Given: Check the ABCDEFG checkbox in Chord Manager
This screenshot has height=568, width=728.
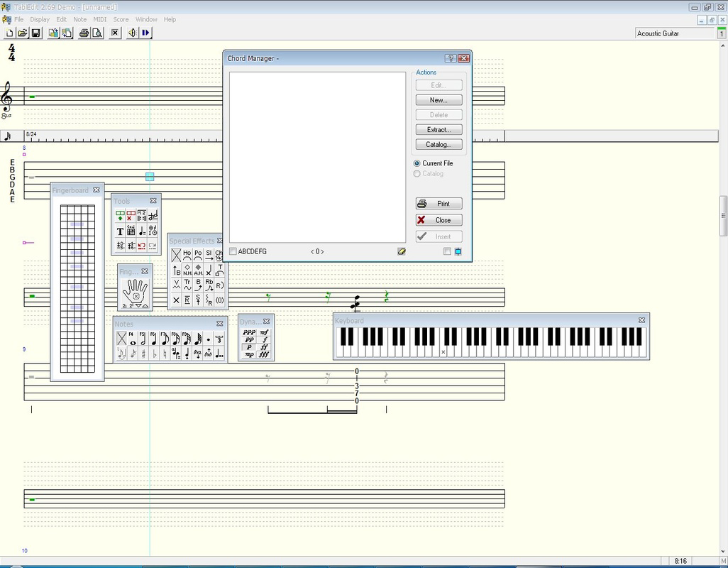Looking at the screenshot, I should pos(233,251).
